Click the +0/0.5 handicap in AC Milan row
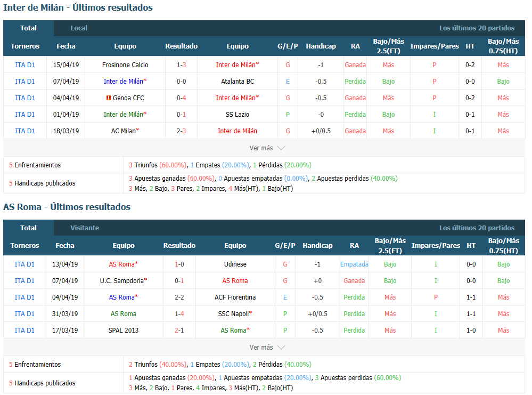The height and width of the screenshot is (395, 532). coord(321,131)
